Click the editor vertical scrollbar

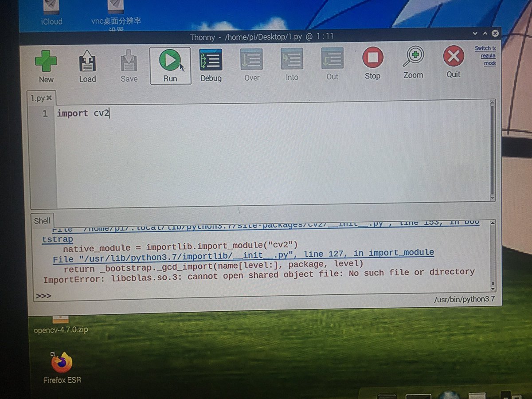[493, 150]
